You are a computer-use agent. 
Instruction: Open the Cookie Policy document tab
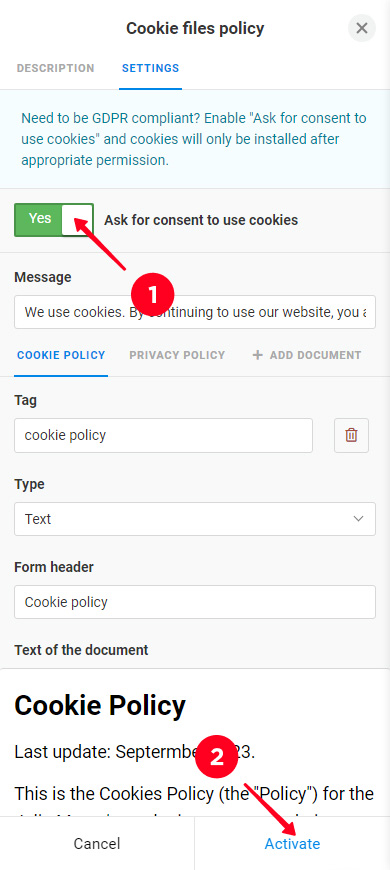pos(61,355)
